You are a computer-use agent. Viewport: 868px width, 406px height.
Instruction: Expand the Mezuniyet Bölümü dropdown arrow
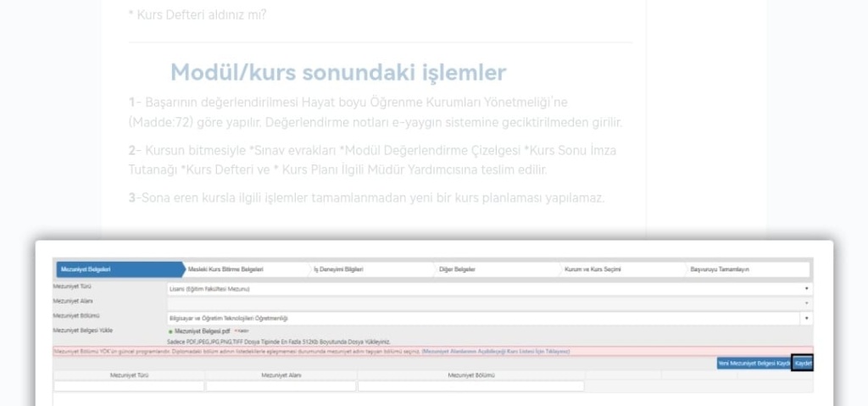pos(806,318)
